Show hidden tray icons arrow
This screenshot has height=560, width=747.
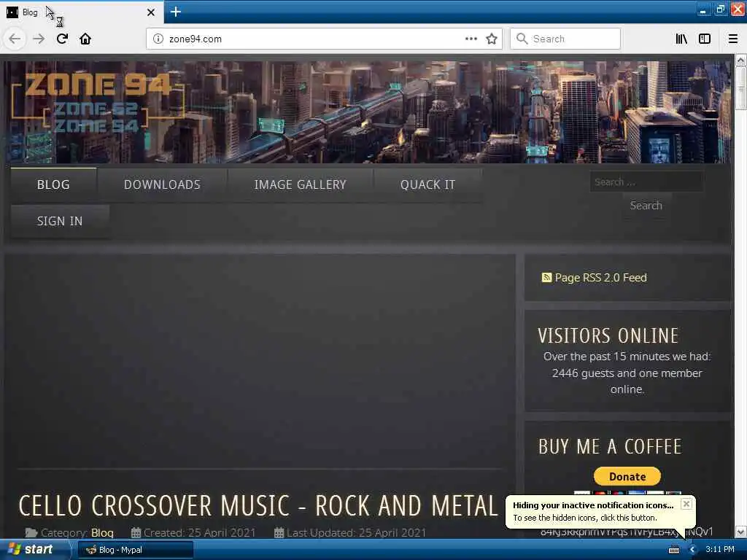[692, 550]
